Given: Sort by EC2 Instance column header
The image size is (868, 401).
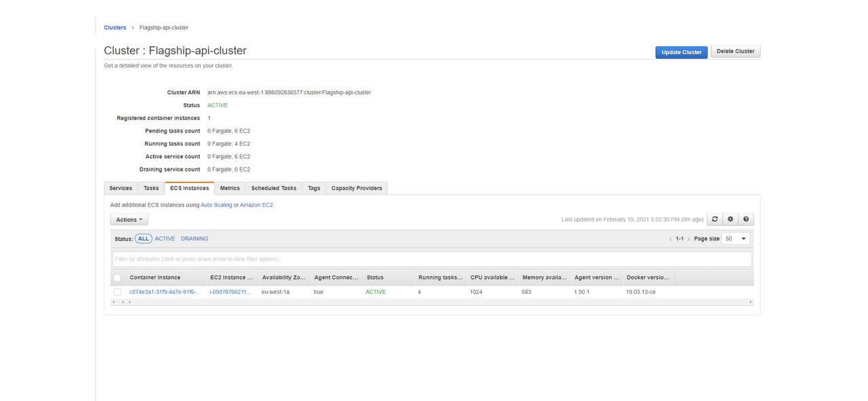Looking at the screenshot, I should click(231, 278).
